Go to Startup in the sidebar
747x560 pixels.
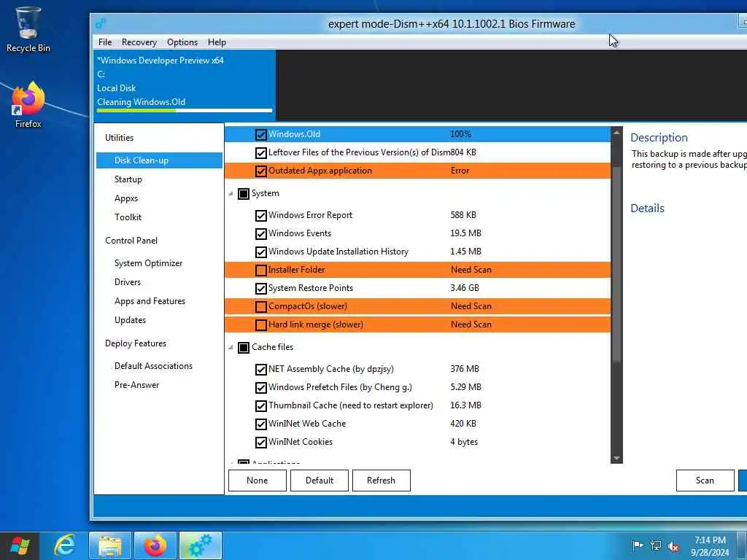click(x=128, y=179)
